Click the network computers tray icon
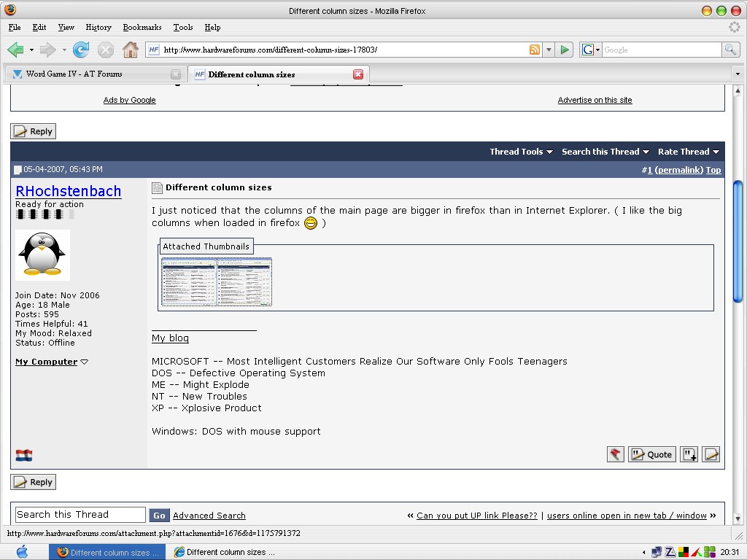Image resolution: width=747 pixels, height=560 pixels. pyautogui.click(x=657, y=552)
